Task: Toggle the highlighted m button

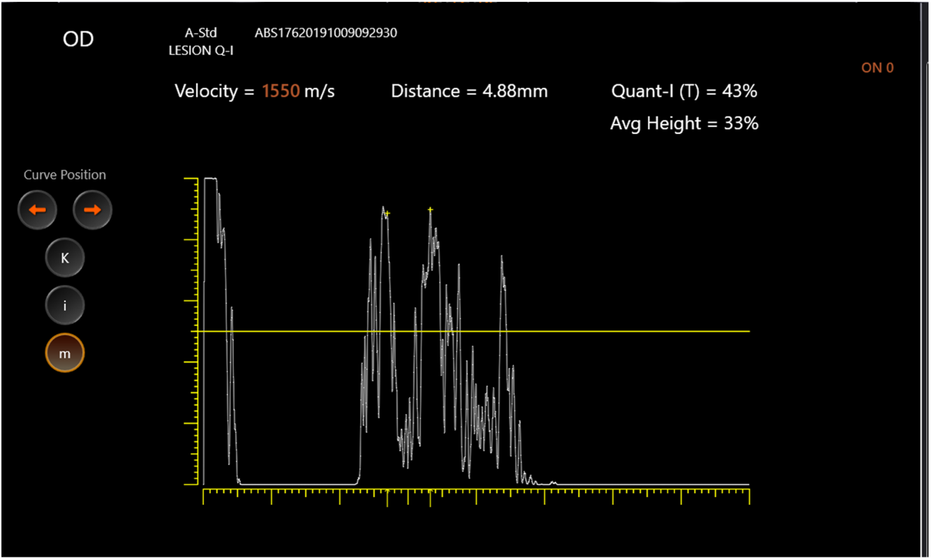Action: pyautogui.click(x=65, y=353)
